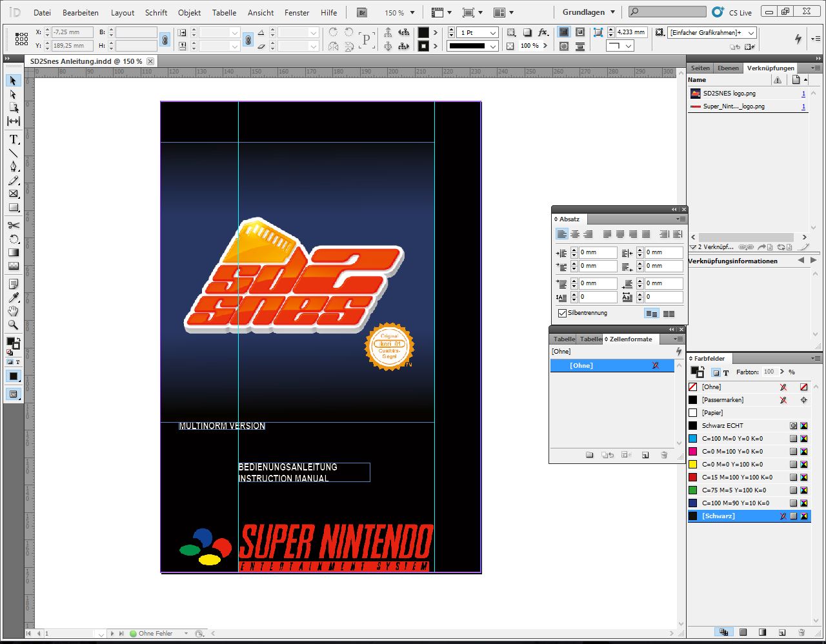Click the search field in application bar
Screen dimensions: 826x644
coord(667,12)
